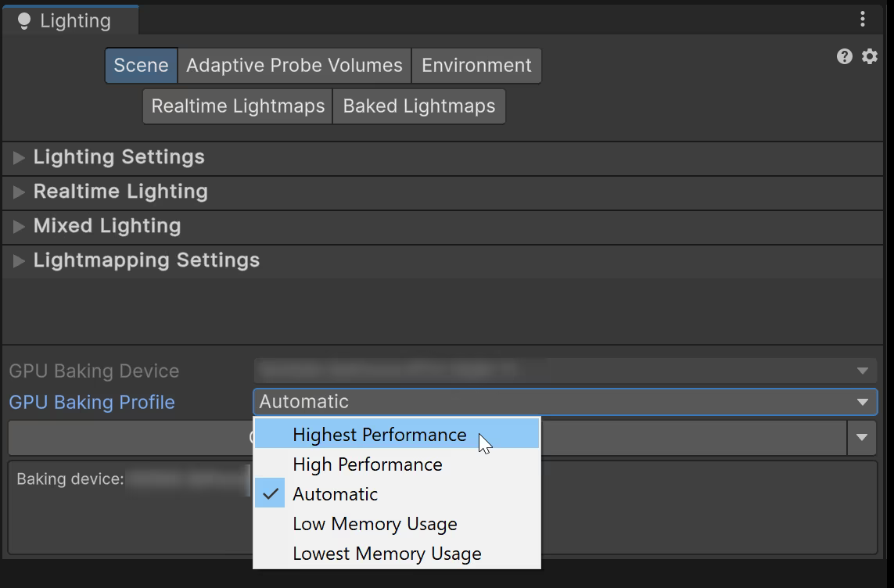The width and height of the screenshot is (894, 588).
Task: Expand the Lightmapping Settings section
Action: point(20,260)
